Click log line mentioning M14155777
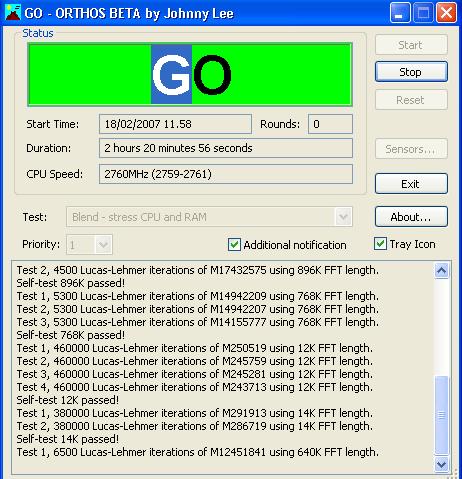 (198, 322)
